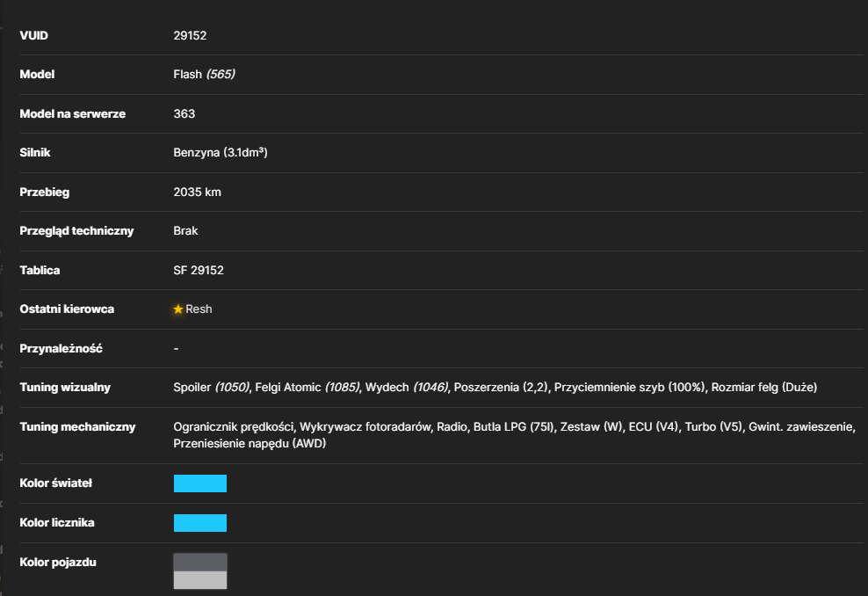The width and height of the screenshot is (868, 596).
Task: Click the Benzyna (3.1dm³) engine value
Action: (221, 152)
